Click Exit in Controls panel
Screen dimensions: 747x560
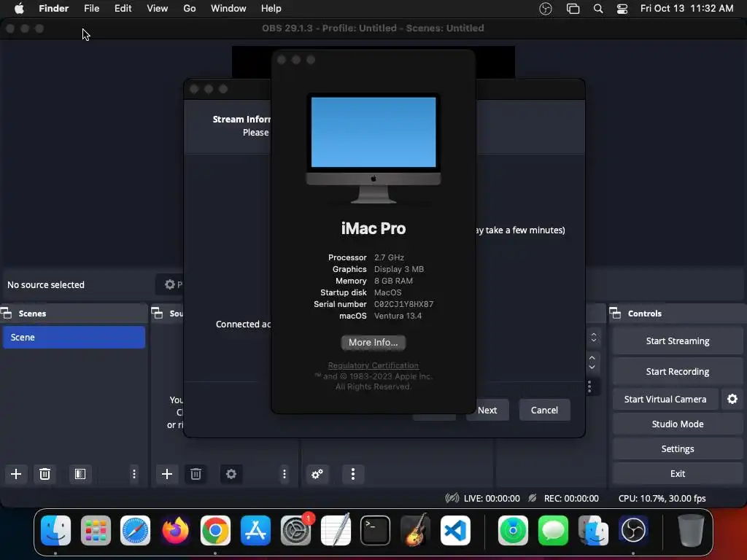pyautogui.click(x=678, y=473)
